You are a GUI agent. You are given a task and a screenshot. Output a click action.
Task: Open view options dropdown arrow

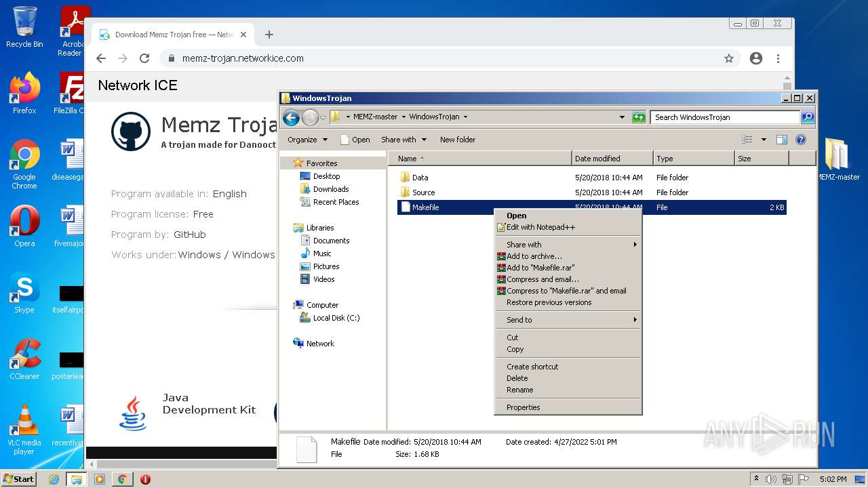(764, 140)
